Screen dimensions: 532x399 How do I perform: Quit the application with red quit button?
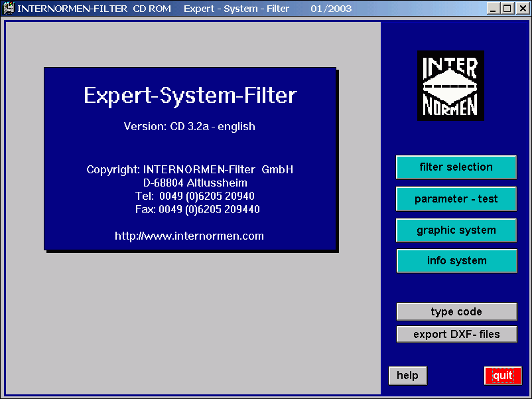point(503,376)
